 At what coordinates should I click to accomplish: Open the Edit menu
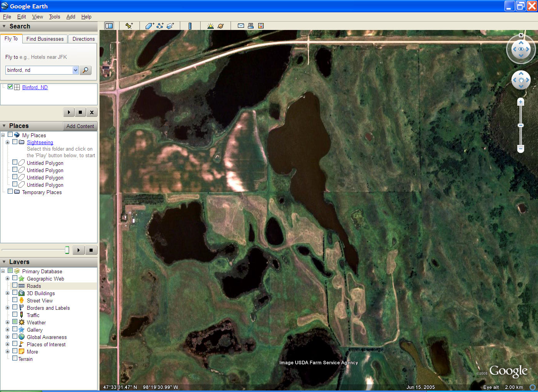22,17
